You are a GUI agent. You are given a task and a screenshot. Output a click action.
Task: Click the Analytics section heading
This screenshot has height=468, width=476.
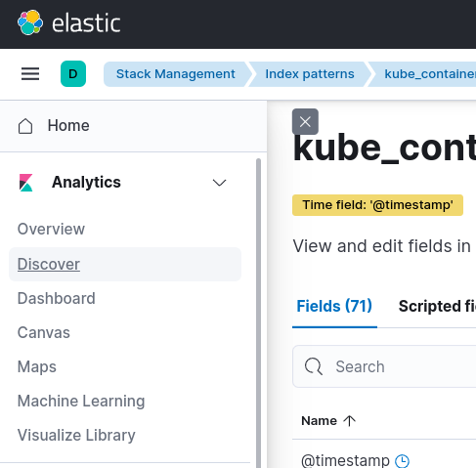tap(86, 182)
